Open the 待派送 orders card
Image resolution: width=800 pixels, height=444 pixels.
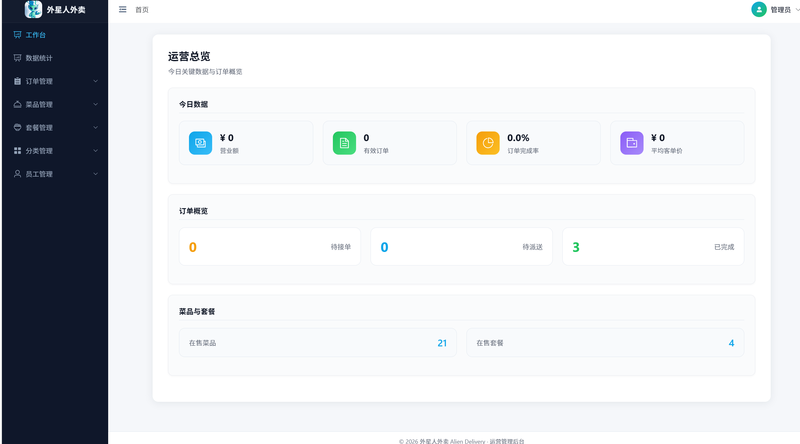461,247
